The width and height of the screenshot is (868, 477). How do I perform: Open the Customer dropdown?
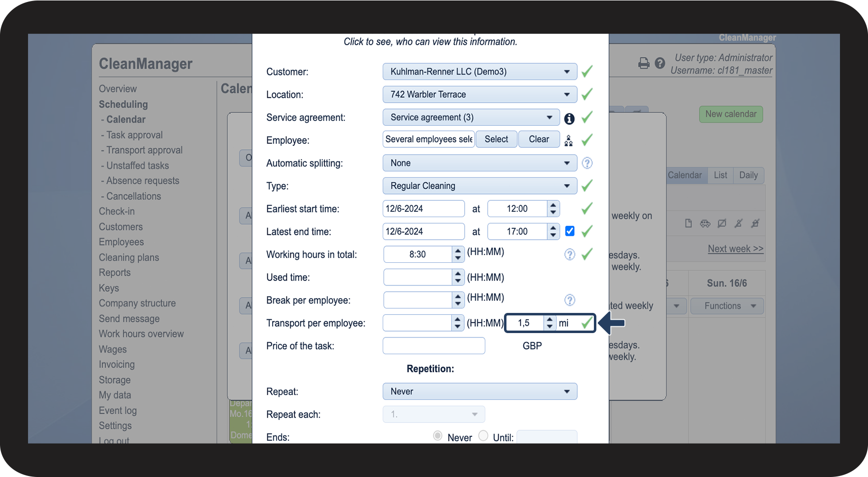coord(479,72)
